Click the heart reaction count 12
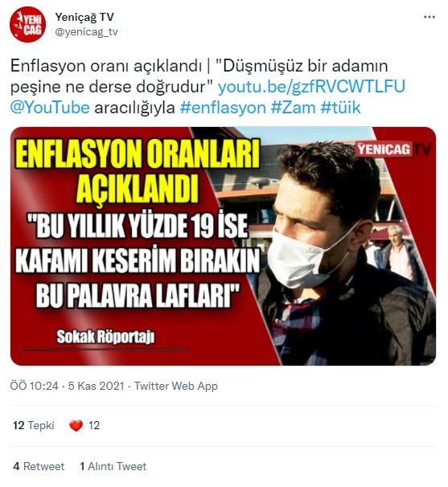The height and width of the screenshot is (487, 448). (x=94, y=425)
